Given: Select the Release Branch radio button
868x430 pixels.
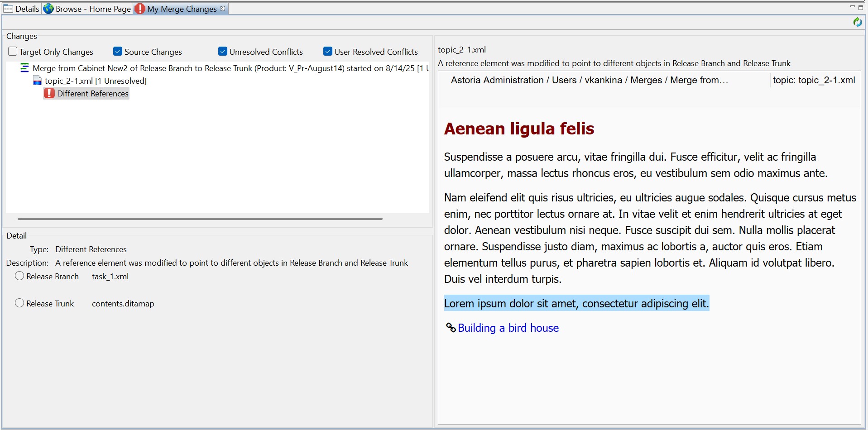Looking at the screenshot, I should point(19,276).
